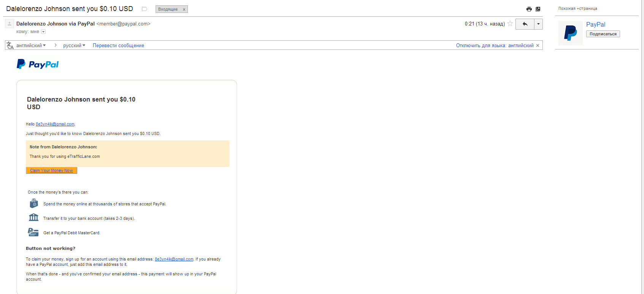644x294 pixels.
Task: Click 'Once the money's there you can:' text
Action: (x=58, y=192)
